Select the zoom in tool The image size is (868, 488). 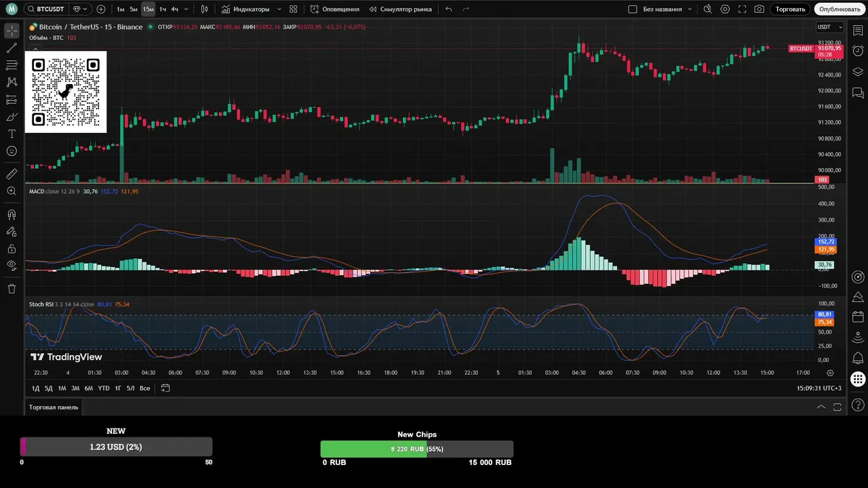[x=12, y=192]
